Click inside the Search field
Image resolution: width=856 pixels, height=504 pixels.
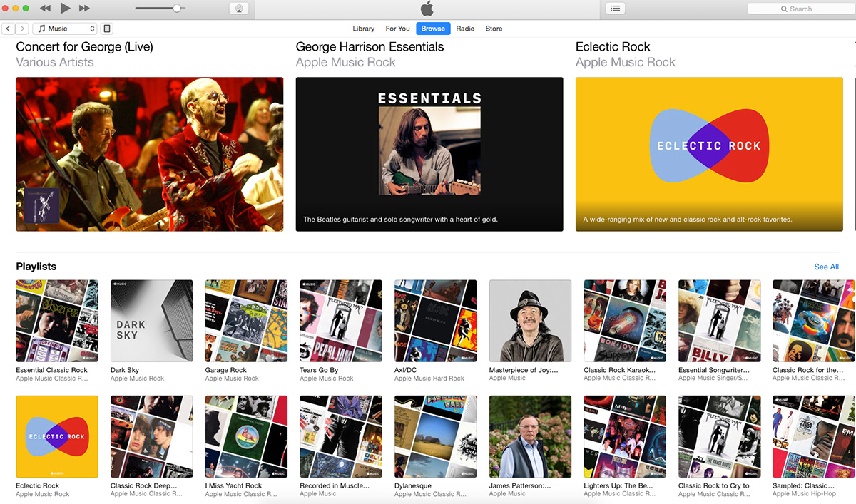click(800, 9)
